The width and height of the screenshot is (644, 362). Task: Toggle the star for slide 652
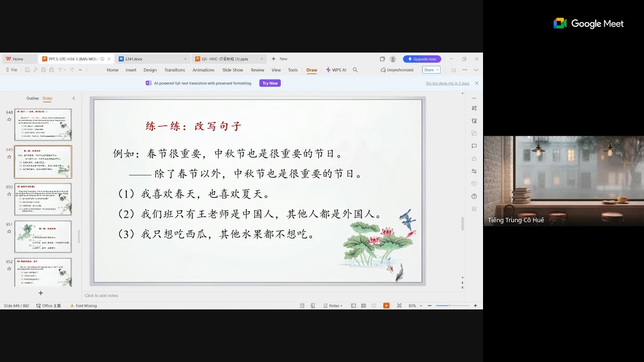[9, 268]
